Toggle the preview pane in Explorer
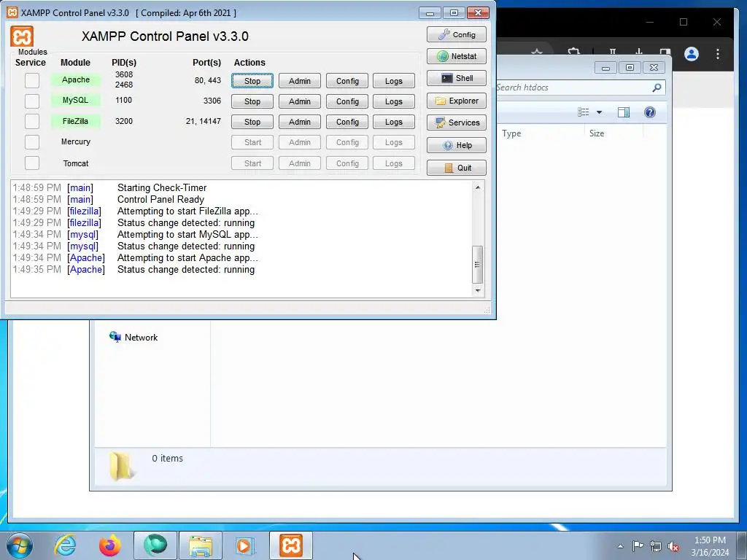This screenshot has width=747, height=560. click(x=623, y=112)
